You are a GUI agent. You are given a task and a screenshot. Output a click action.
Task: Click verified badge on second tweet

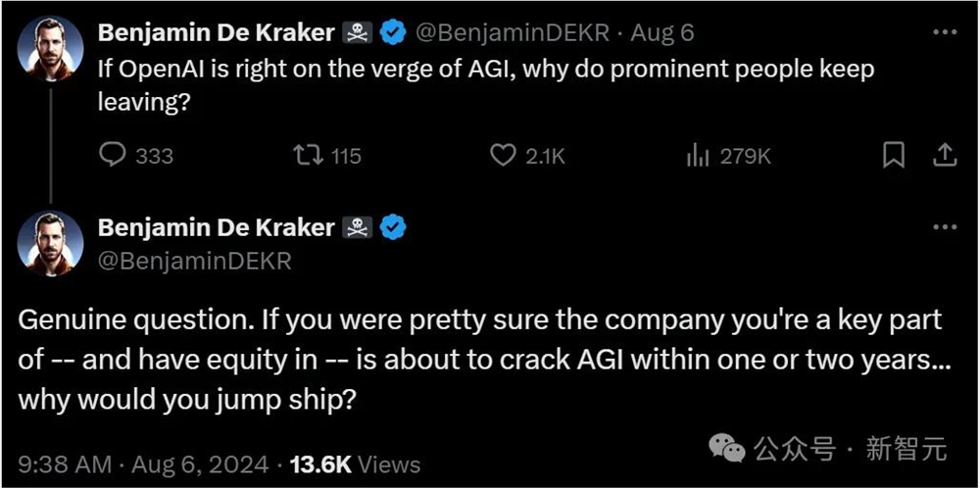[394, 228]
